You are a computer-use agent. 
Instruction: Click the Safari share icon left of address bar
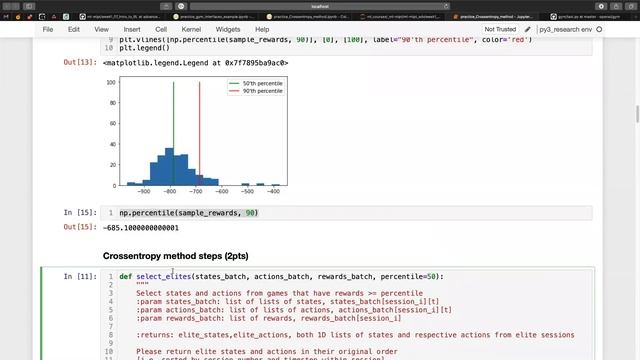(x=166, y=6)
